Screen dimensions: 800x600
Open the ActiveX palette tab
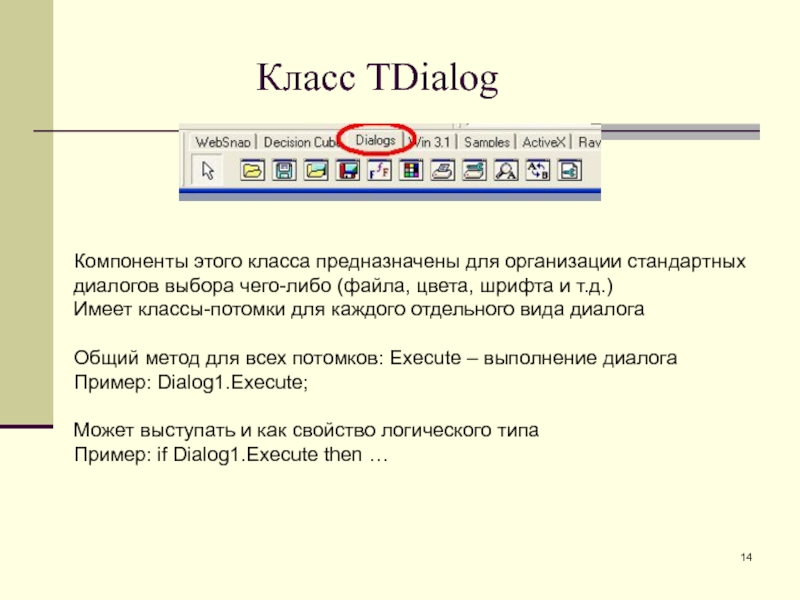click(x=544, y=142)
